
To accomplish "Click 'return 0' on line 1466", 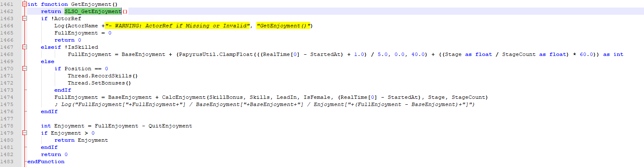I will 67,40.
